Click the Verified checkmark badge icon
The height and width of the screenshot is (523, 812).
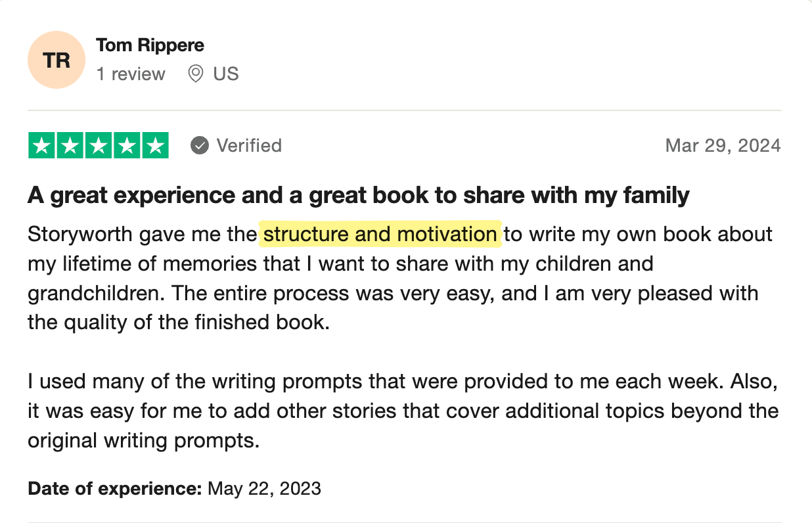click(200, 145)
